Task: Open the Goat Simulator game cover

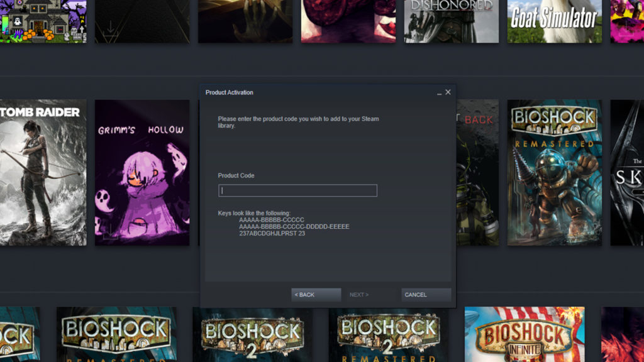Action: [x=554, y=21]
